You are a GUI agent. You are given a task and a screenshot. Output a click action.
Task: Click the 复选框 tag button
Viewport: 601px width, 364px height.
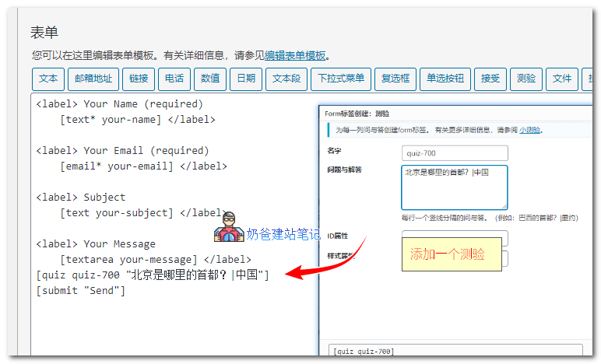(x=395, y=79)
